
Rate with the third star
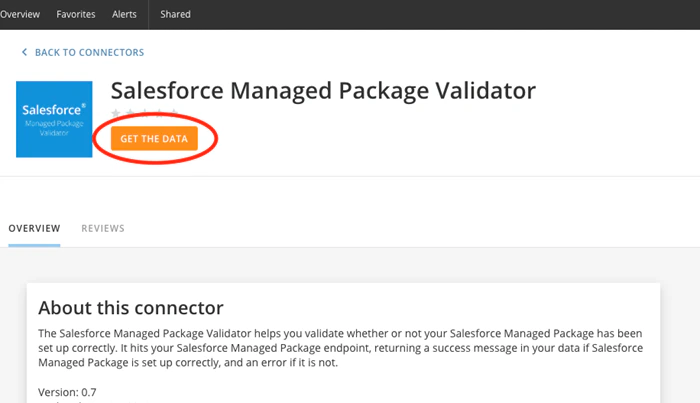[145, 112]
